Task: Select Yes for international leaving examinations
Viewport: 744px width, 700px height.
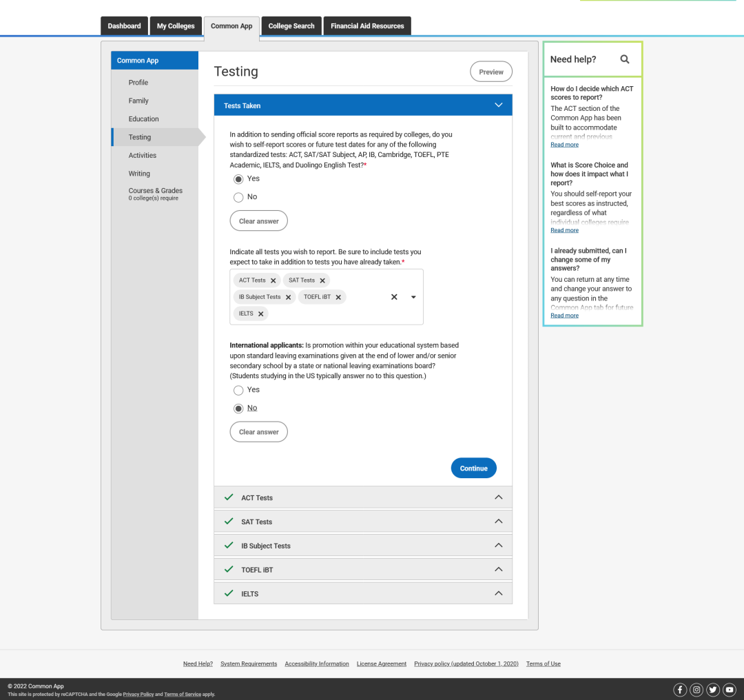Action: (238, 390)
